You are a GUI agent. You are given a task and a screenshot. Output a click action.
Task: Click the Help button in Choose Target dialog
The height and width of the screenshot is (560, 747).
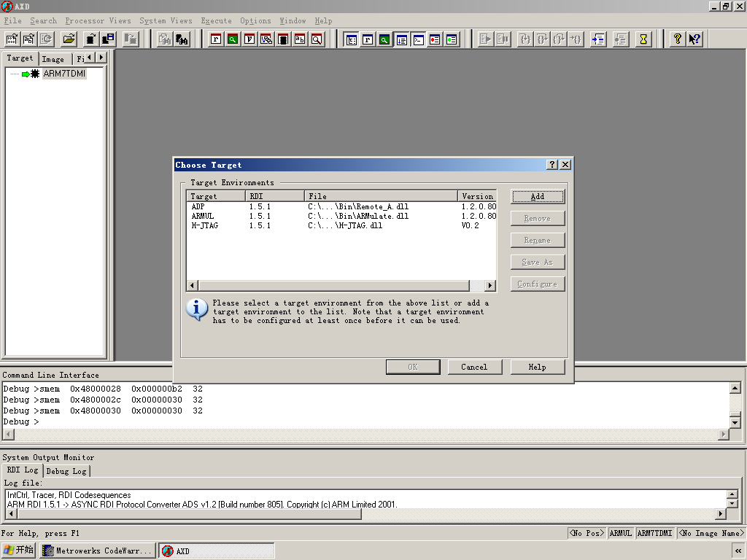(538, 367)
